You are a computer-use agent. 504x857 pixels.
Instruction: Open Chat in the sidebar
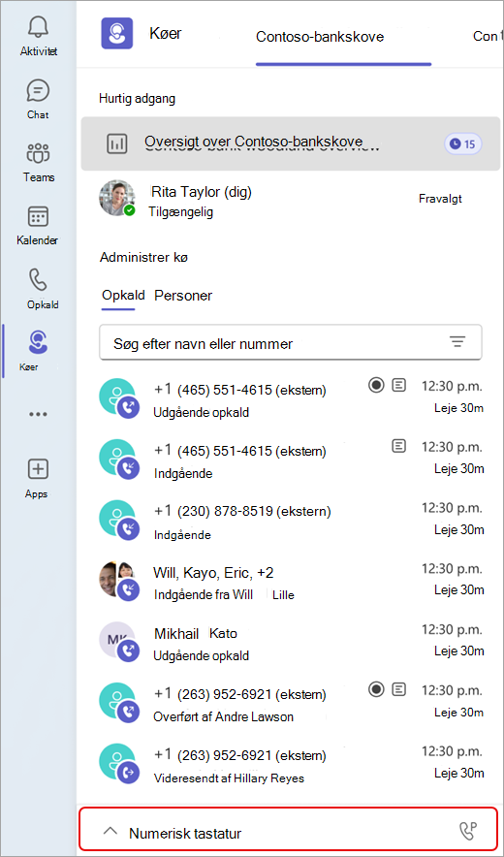[x=38, y=90]
